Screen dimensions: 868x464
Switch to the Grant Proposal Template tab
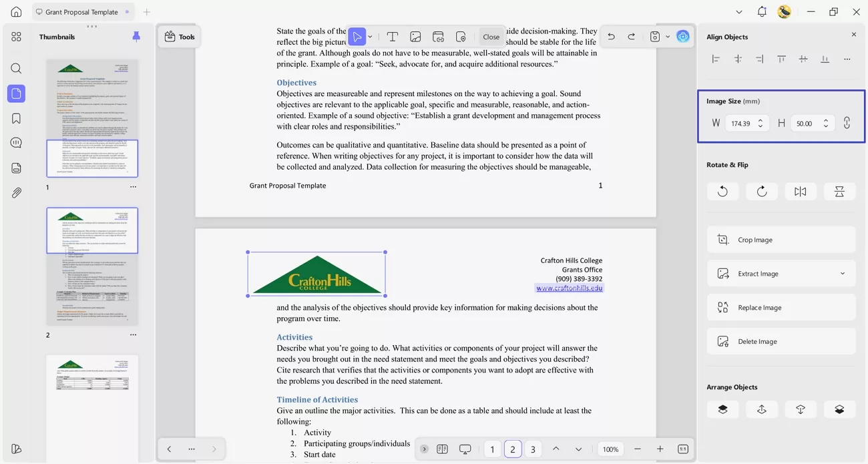(83, 11)
